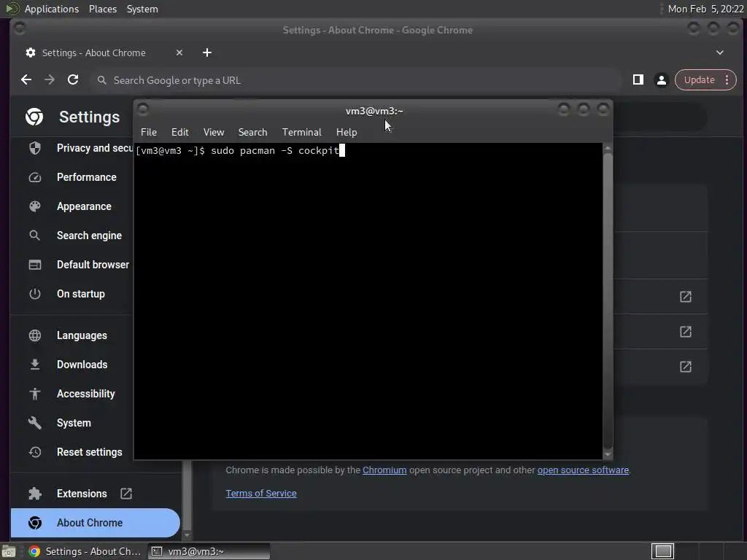
Task: Close the Settings - About Chrome tab
Action: coord(179,52)
